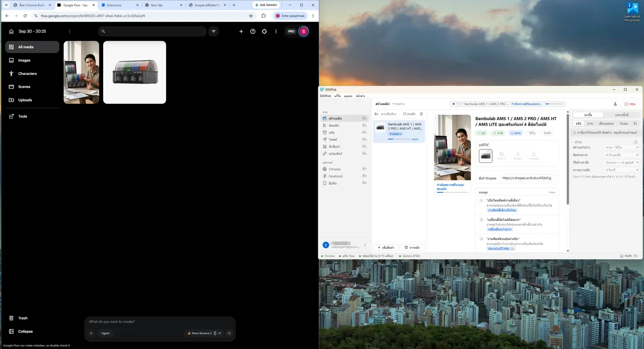
Task: Open the white filament box thumbnail in Flow
Action: point(134,72)
